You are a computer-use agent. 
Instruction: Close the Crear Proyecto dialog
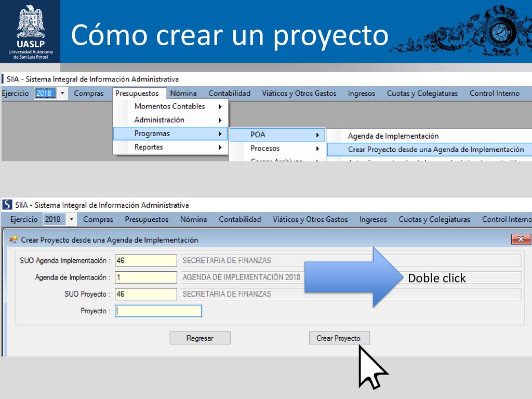pos(521,239)
